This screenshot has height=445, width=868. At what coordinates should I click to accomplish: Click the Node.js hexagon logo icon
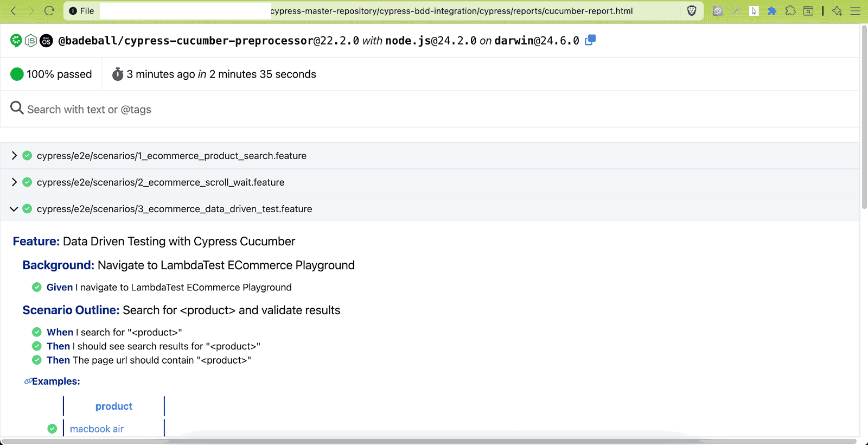[31, 41]
